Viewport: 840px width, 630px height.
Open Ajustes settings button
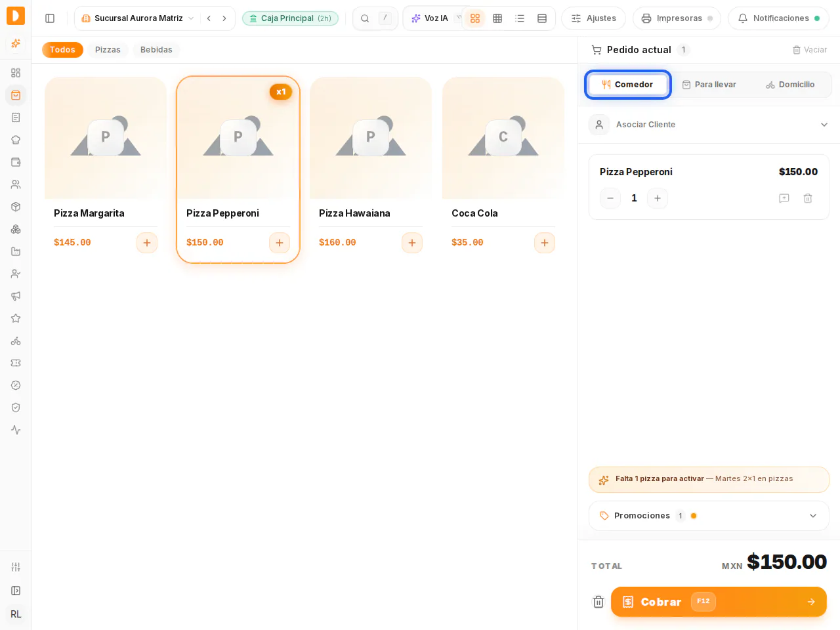point(593,18)
